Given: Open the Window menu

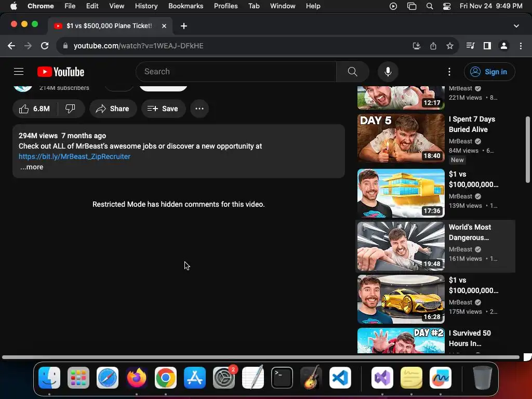Looking at the screenshot, I should (x=283, y=6).
